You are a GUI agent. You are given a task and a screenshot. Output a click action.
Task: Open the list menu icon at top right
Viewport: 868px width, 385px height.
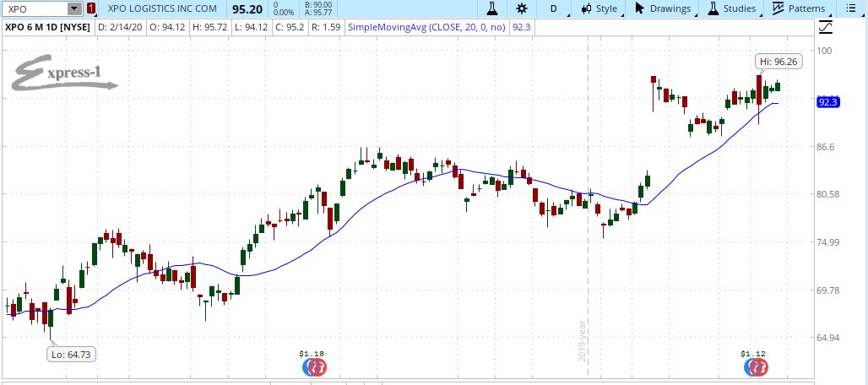pos(851,8)
